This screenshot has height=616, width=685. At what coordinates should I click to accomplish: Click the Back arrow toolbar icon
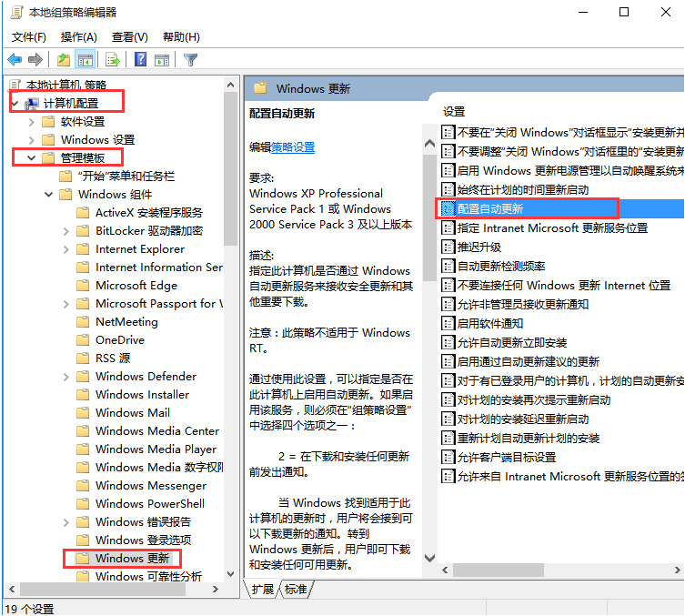[x=15, y=60]
